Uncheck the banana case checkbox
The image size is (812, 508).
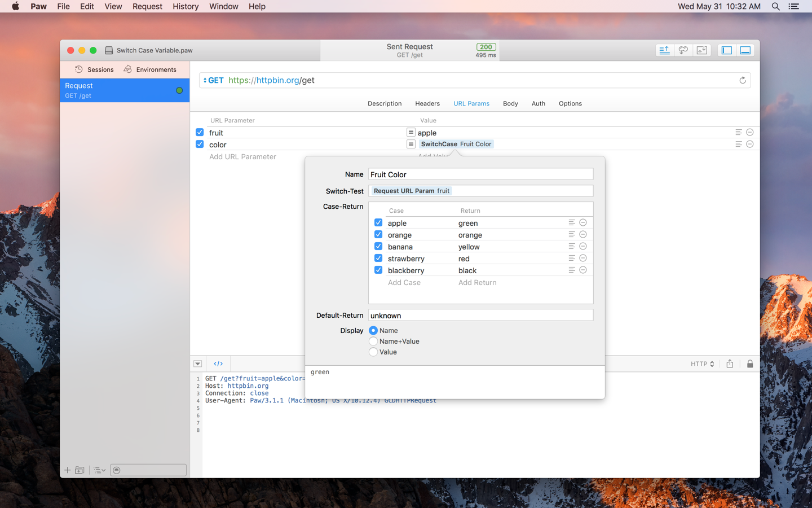(378, 247)
